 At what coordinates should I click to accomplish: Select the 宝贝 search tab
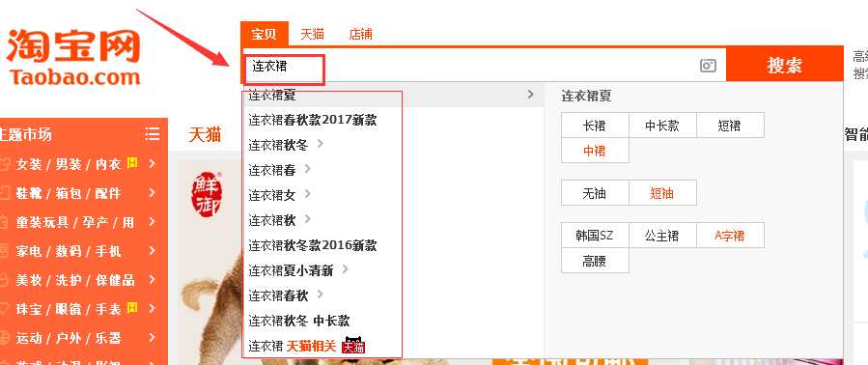coord(264,34)
